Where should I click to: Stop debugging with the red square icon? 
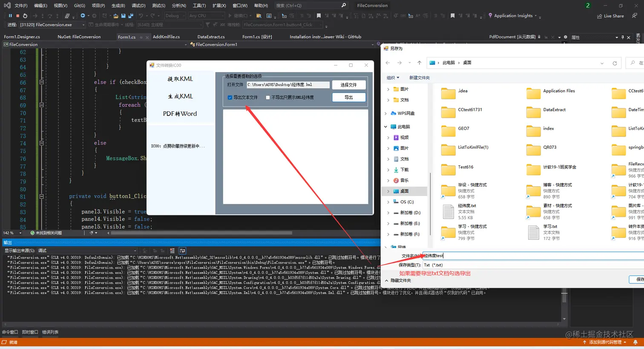17,16
